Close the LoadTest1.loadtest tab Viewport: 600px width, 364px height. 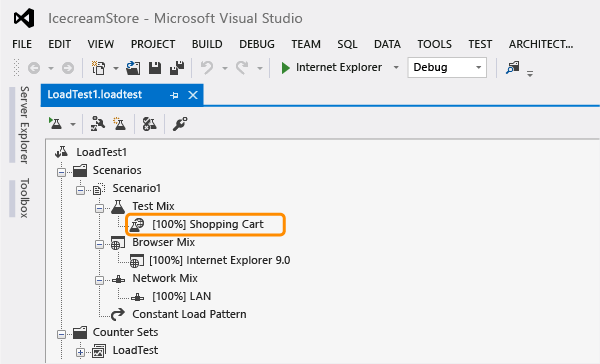coord(193,95)
